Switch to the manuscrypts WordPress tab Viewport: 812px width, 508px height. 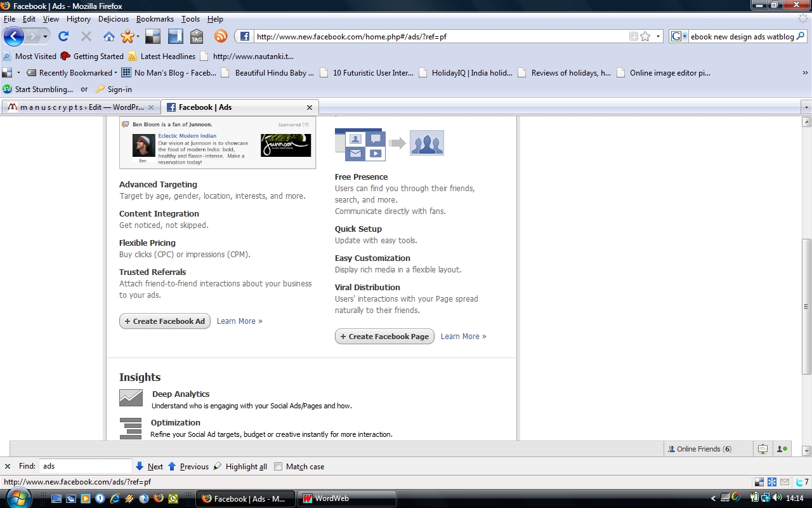(76, 107)
